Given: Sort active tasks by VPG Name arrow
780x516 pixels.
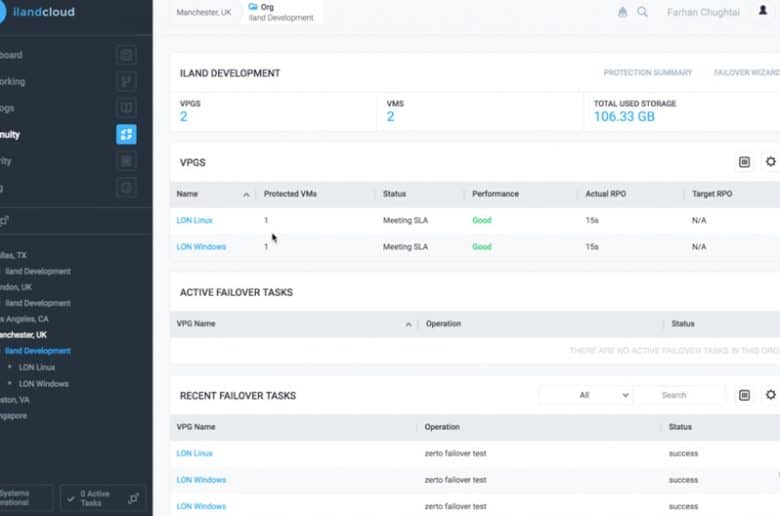Looking at the screenshot, I should tap(408, 324).
